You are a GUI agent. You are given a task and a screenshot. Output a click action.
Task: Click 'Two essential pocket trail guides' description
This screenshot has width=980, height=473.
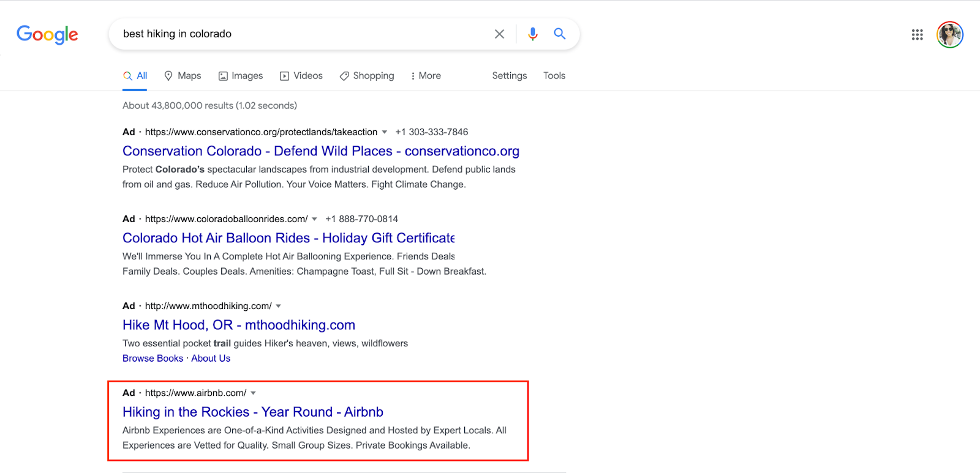tap(265, 344)
